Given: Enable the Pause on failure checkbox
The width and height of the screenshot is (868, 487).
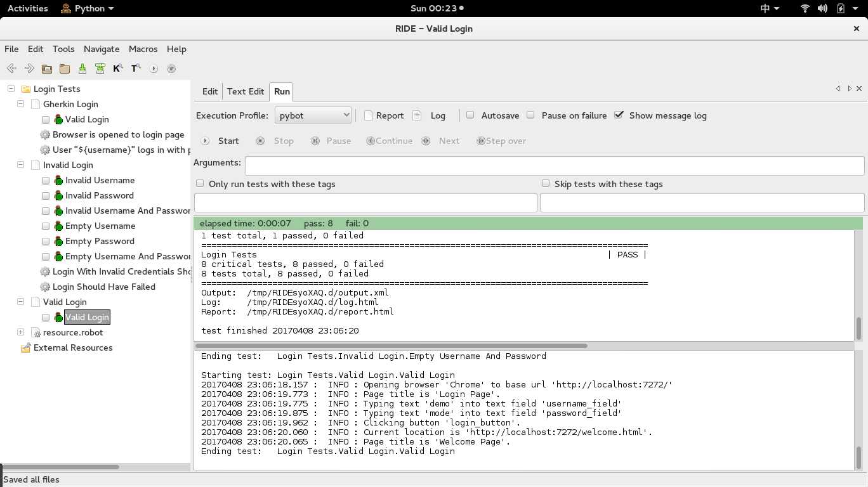Looking at the screenshot, I should coord(530,115).
